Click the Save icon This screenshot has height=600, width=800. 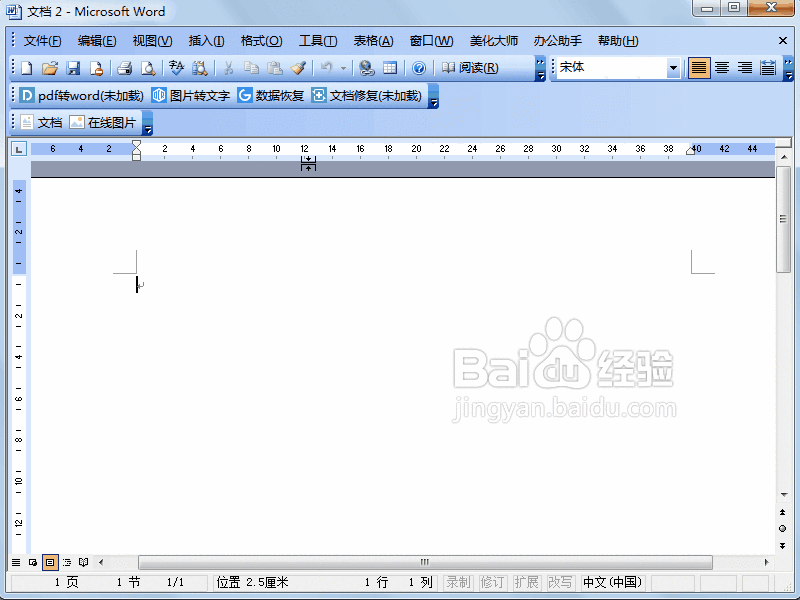pos(74,68)
